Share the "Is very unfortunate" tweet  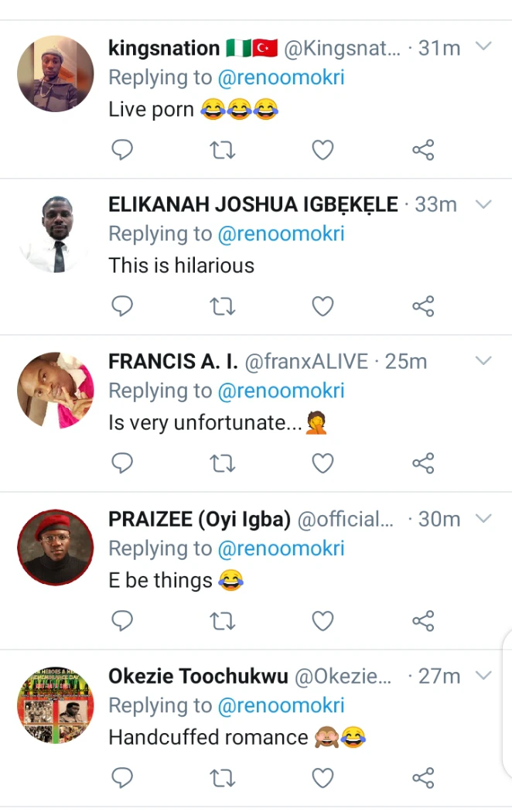click(423, 463)
